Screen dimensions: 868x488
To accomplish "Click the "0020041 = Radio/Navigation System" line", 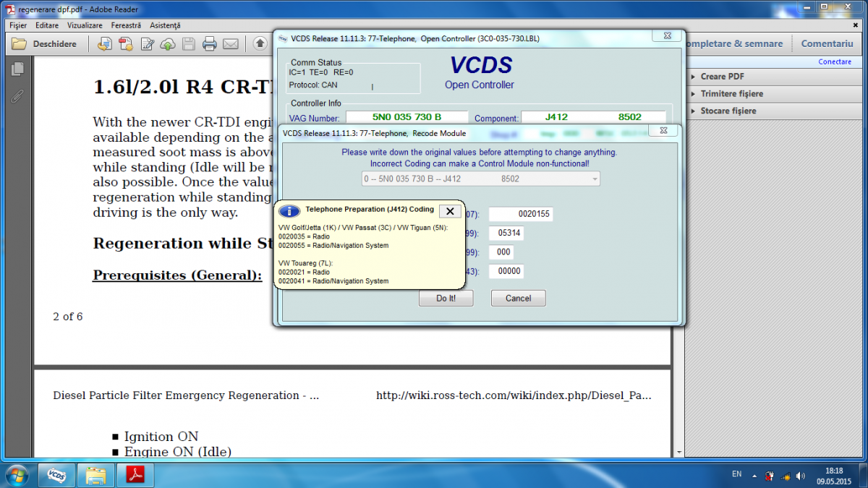I will pyautogui.click(x=333, y=281).
